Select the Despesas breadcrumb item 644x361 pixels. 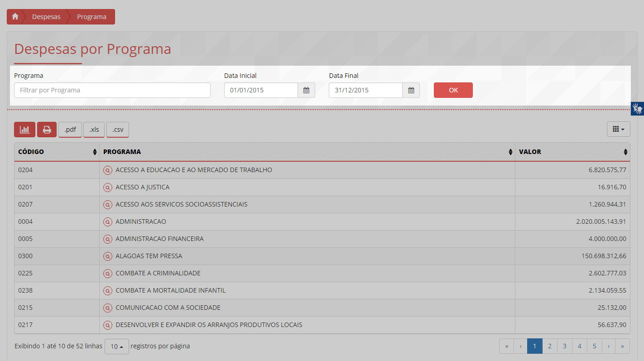pyautogui.click(x=46, y=17)
